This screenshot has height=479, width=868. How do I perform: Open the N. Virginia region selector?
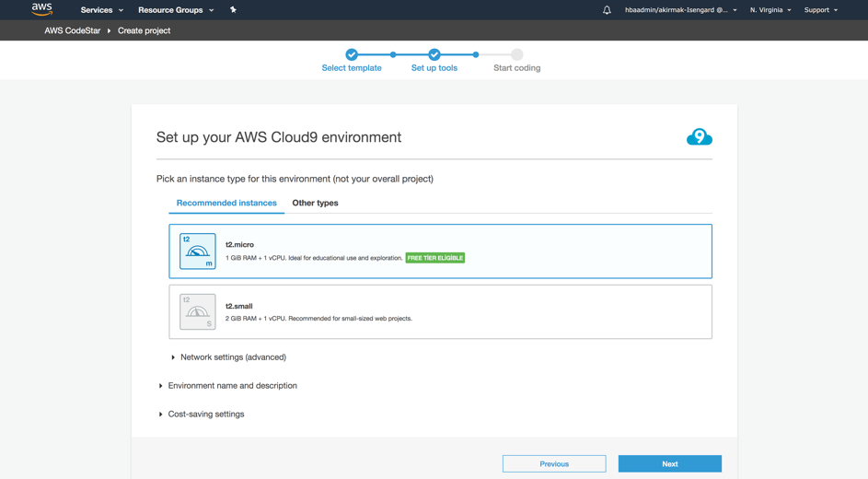click(x=770, y=10)
